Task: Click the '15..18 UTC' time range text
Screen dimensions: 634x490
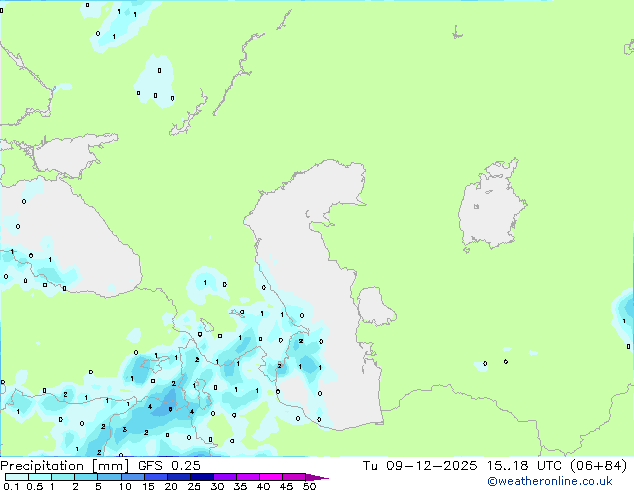Action: [x=524, y=466]
